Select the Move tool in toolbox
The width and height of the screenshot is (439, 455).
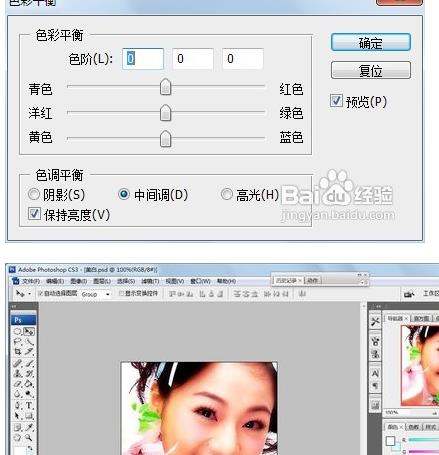[29, 332]
